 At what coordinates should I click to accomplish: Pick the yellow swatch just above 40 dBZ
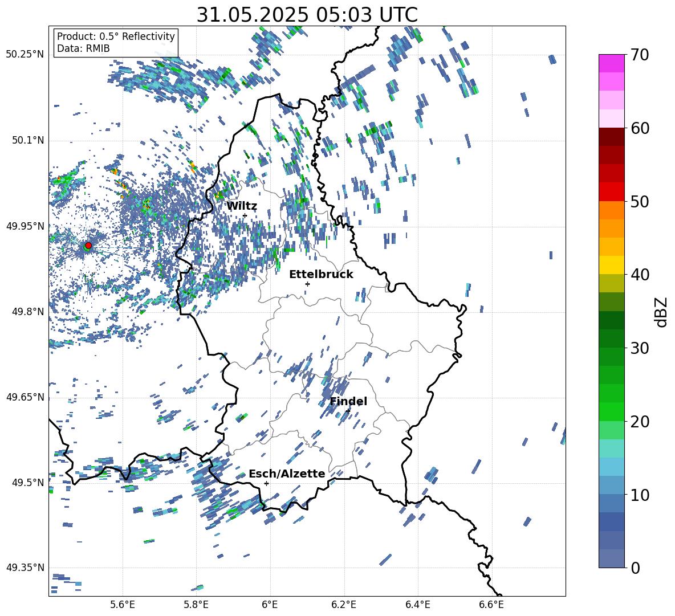tap(611, 265)
